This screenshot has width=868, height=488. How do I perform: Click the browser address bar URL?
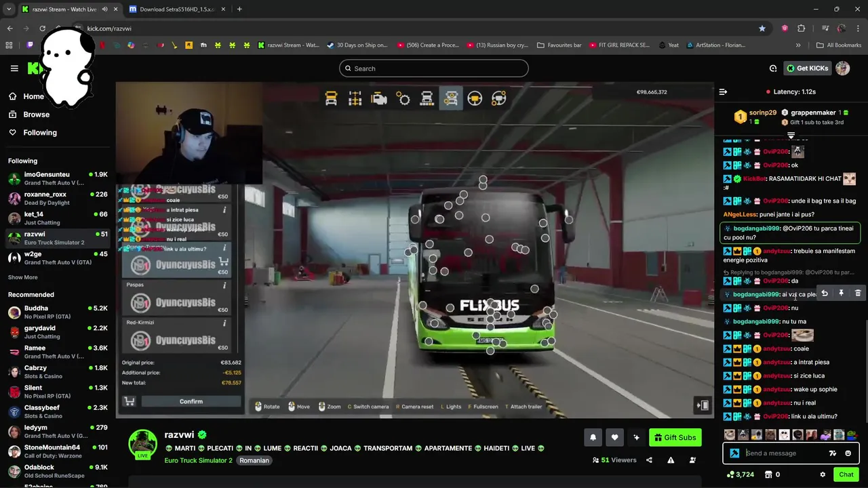click(x=109, y=28)
